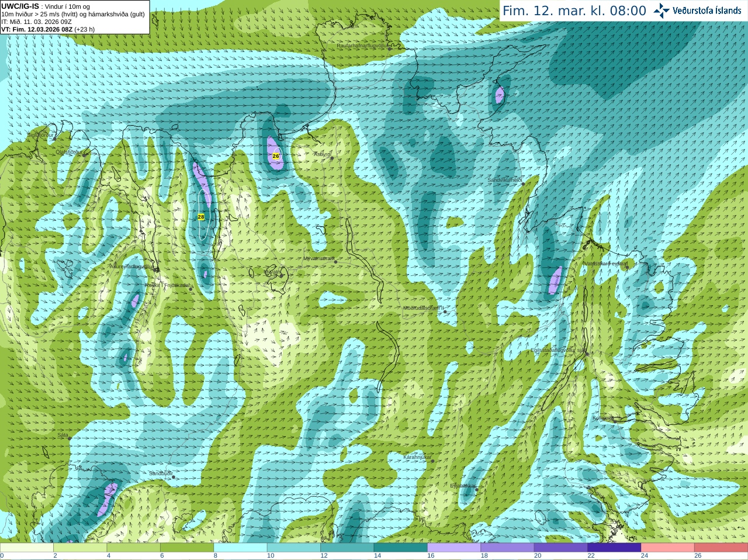This screenshot has width=748, height=560.
Task: Click the Möðrudalsöræfi II station label
Action: 424,308
